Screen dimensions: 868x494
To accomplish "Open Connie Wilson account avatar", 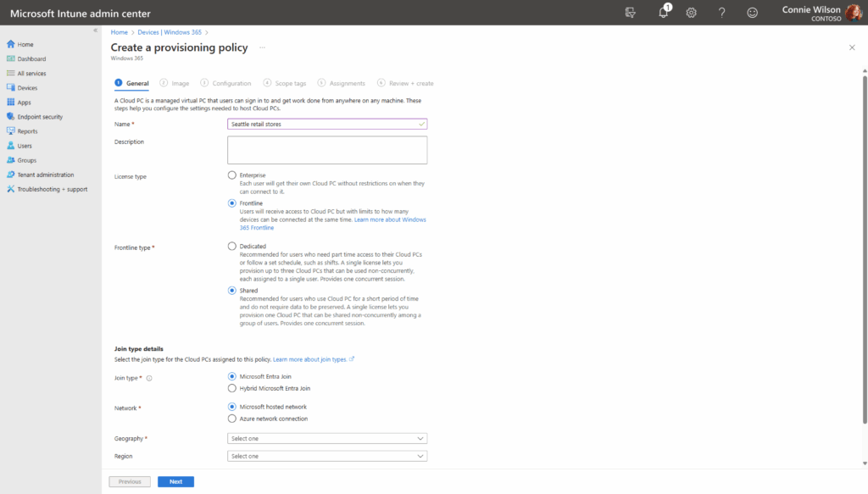I will coord(854,13).
